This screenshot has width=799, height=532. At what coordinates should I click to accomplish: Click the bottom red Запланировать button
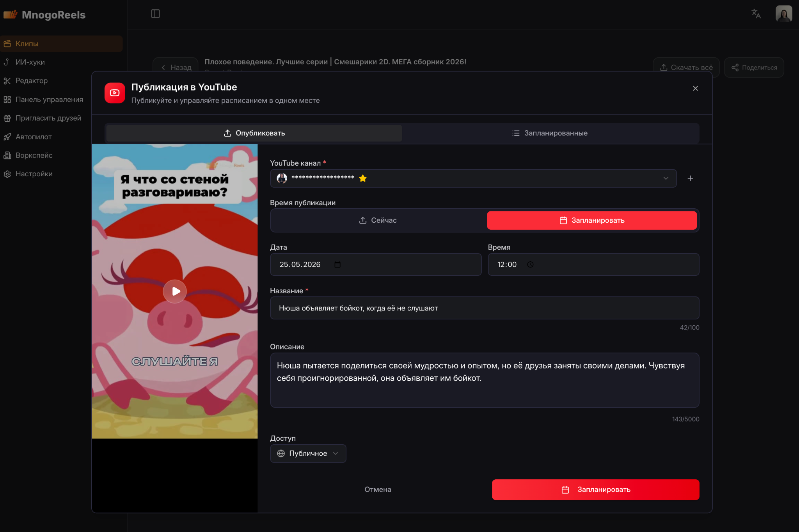pyautogui.click(x=595, y=489)
